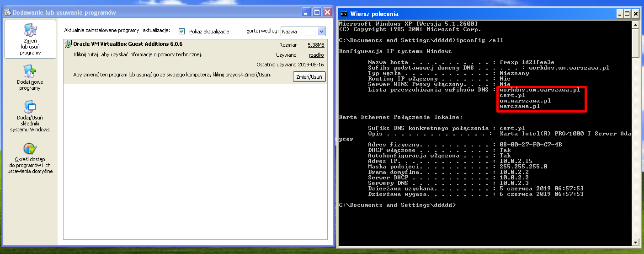Click the rzadko usage frequency link
Screen dimensions: 644x254
(x=316, y=55)
